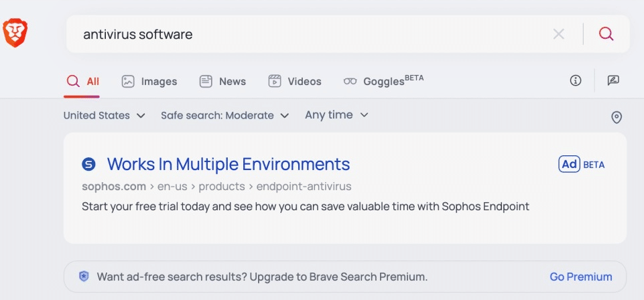Select the All results tab
644x300 pixels.
click(x=82, y=81)
